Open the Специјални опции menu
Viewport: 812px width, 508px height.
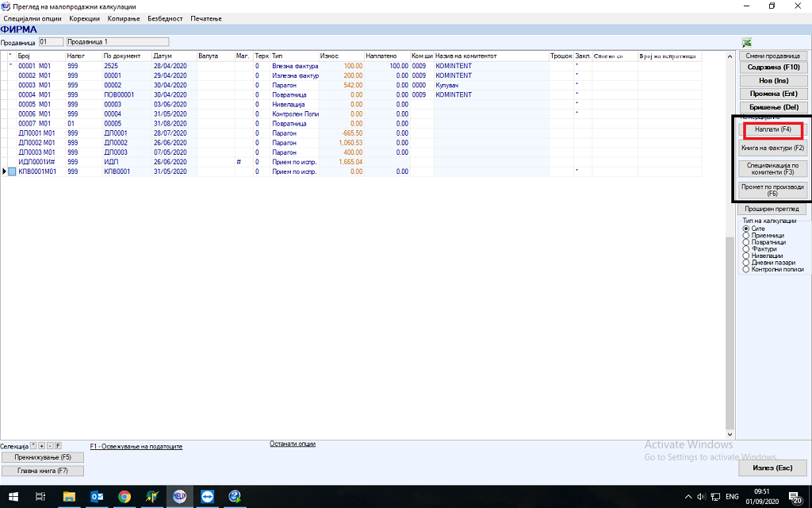click(32, 18)
